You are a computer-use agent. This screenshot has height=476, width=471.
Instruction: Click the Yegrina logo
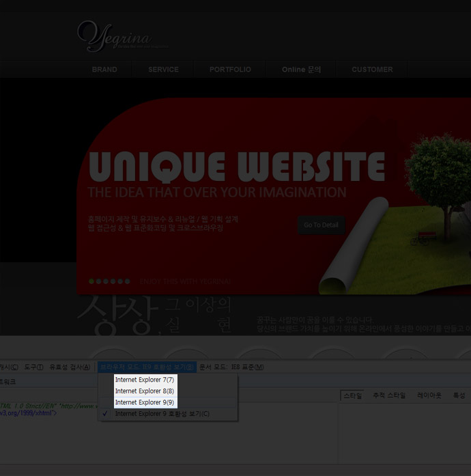coord(113,36)
